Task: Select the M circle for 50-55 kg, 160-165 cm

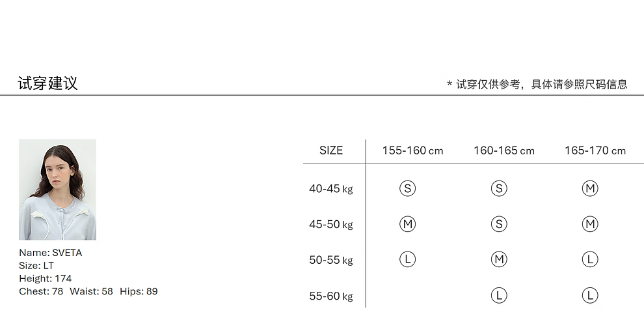Action: coord(499,259)
